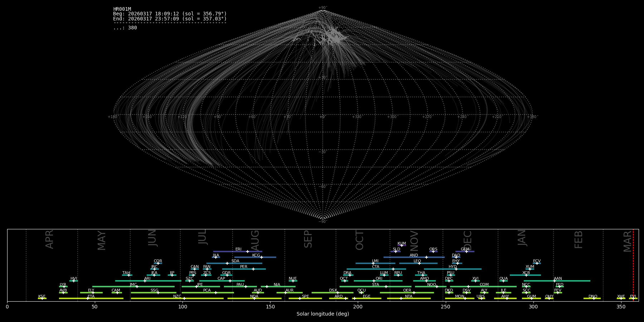The image size is (644, 322).
Task: Click the +90° label atop the sky map
Action: pyautogui.click(x=323, y=8)
